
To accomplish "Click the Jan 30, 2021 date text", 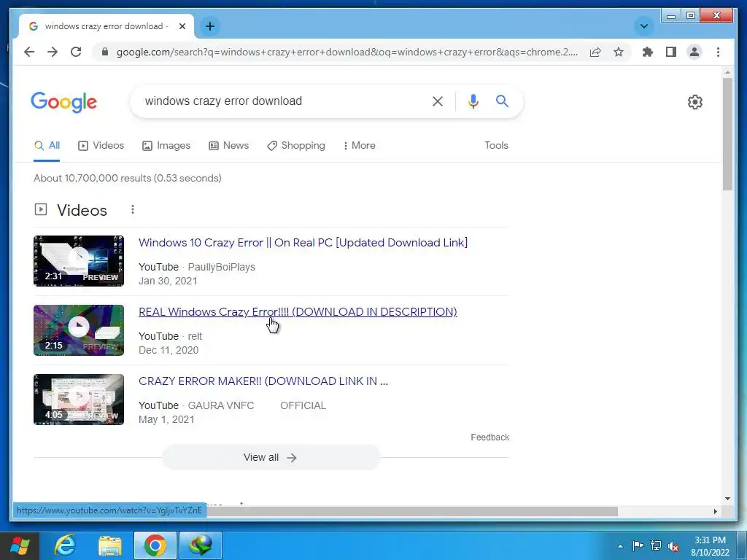I will point(168,281).
